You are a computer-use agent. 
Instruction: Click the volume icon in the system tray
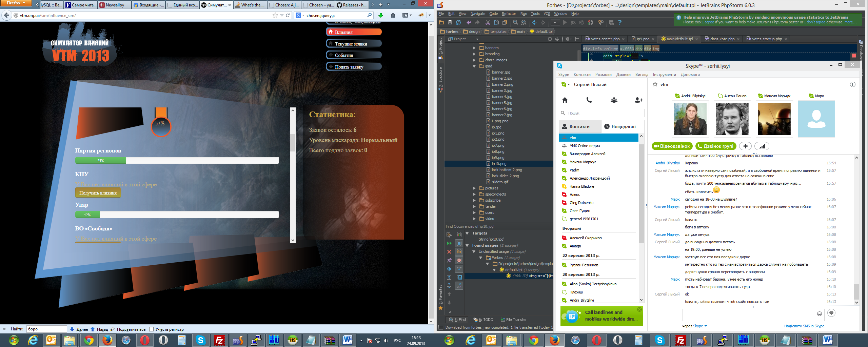pyautogui.click(x=386, y=340)
